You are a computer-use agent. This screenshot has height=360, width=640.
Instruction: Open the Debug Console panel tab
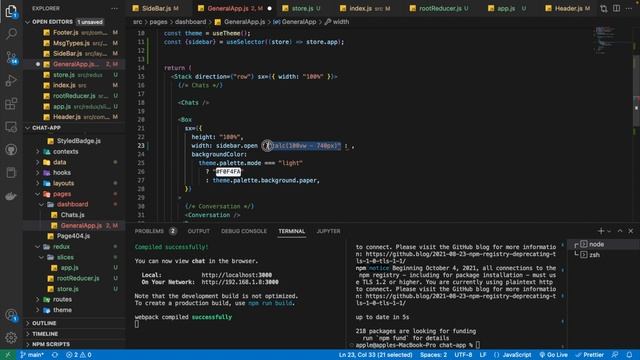244,231
